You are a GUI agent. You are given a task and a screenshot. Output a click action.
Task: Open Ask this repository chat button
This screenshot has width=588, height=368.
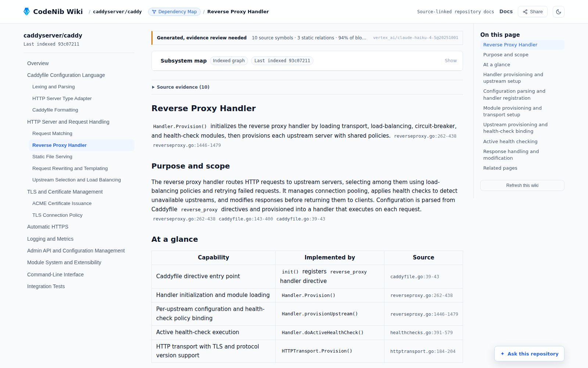(529, 354)
